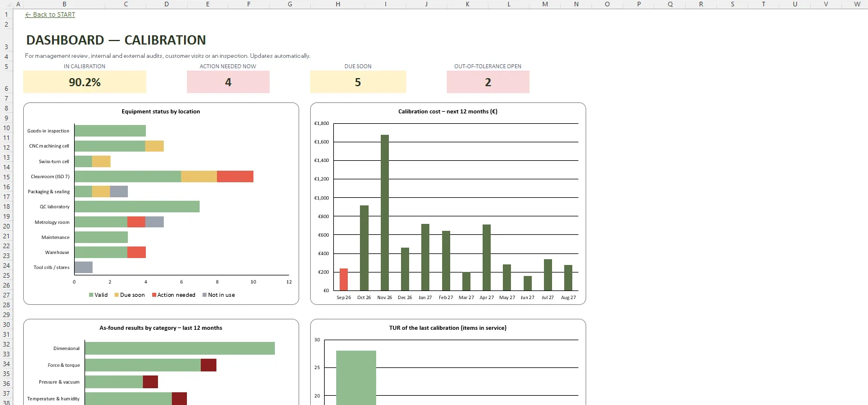
Task: Click the tall green TUR chart bar
Action: point(356,378)
